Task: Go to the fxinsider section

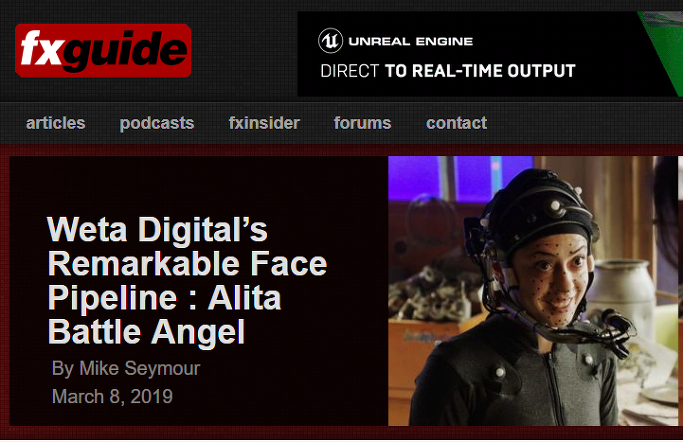Action: tap(264, 123)
